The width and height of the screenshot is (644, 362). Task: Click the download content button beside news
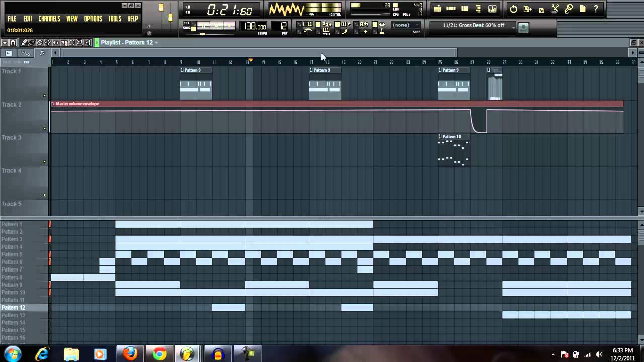(523, 28)
